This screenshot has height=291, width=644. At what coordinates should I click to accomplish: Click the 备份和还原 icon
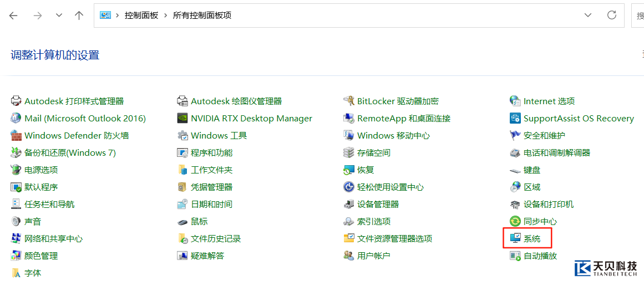click(16, 152)
